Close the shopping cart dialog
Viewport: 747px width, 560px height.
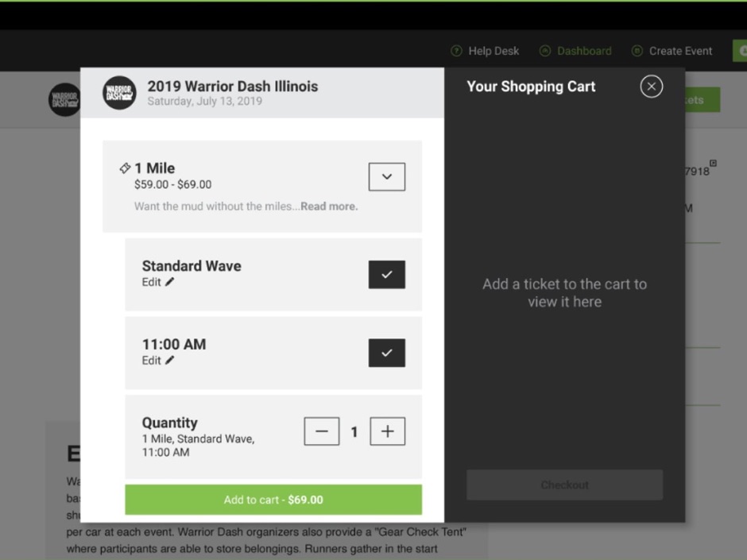coord(652,87)
